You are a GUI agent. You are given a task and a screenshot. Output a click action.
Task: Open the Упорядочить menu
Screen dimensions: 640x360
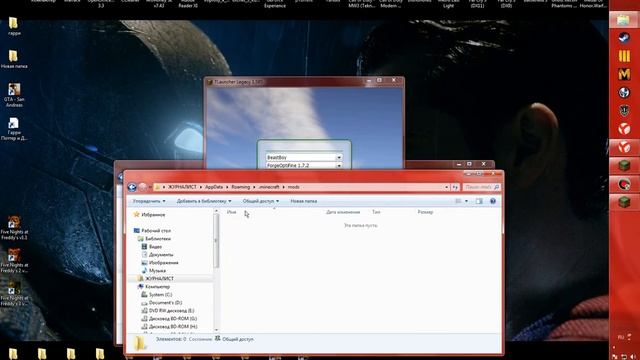point(149,201)
